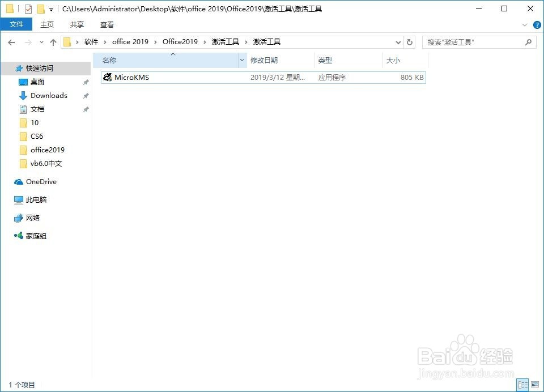Navigate up to the parent folder
The width and height of the screenshot is (544, 392).
53,41
